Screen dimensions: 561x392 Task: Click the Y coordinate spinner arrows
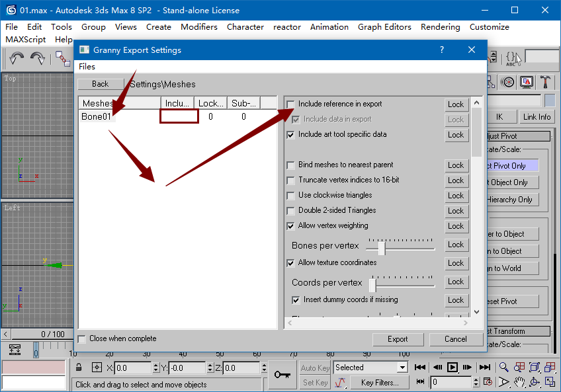pyautogui.click(x=210, y=368)
